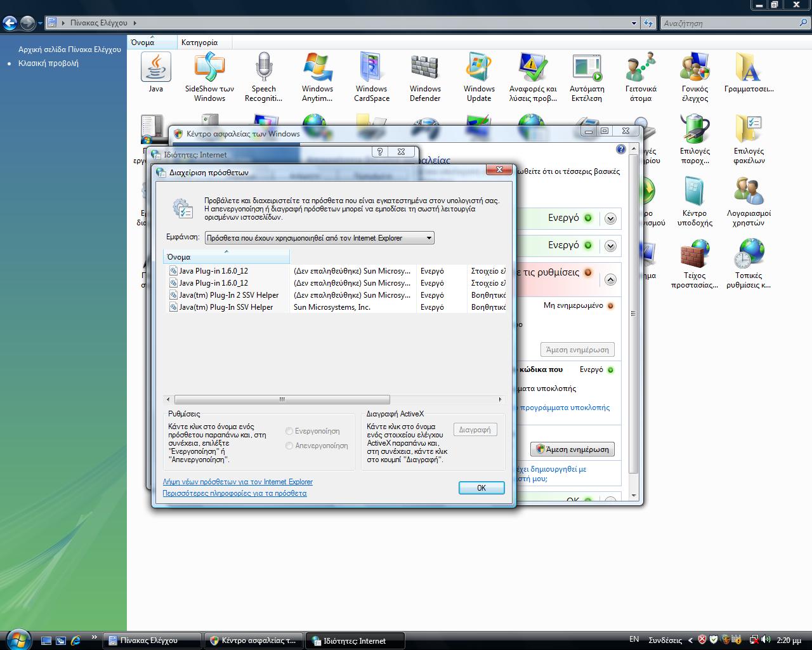Click the Διαγραφή ActiveX button
812x650 pixels.
pyautogui.click(x=475, y=430)
